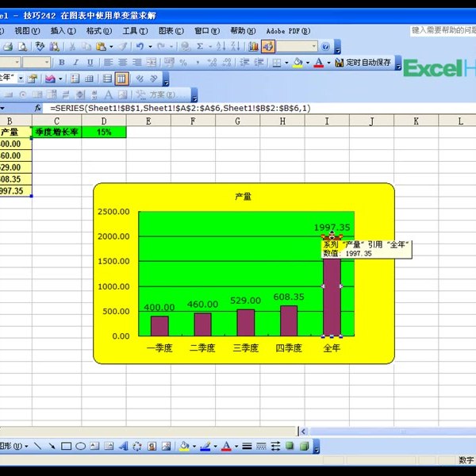The height and width of the screenshot is (476, 476).
Task: Toggle the chart Data Table icon
Action: (x=89, y=79)
